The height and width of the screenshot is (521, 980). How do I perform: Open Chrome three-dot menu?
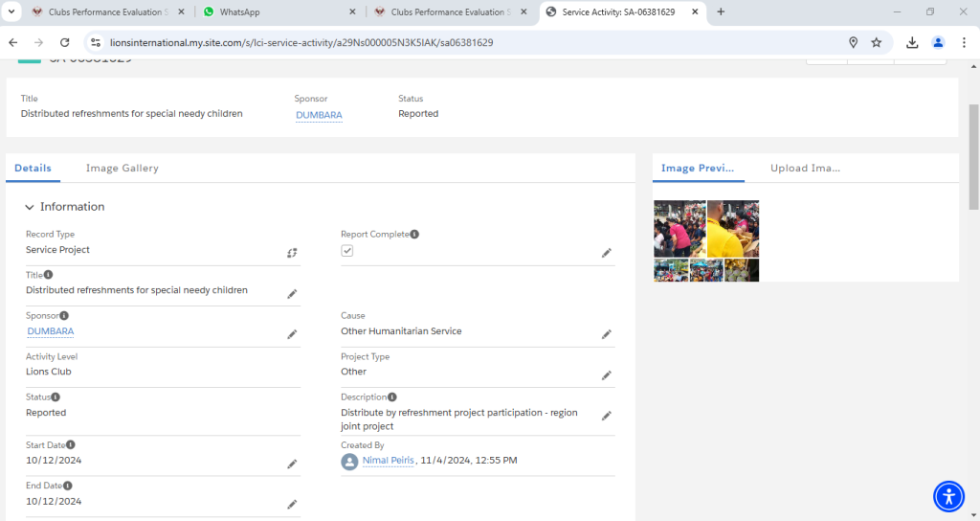(964, 42)
